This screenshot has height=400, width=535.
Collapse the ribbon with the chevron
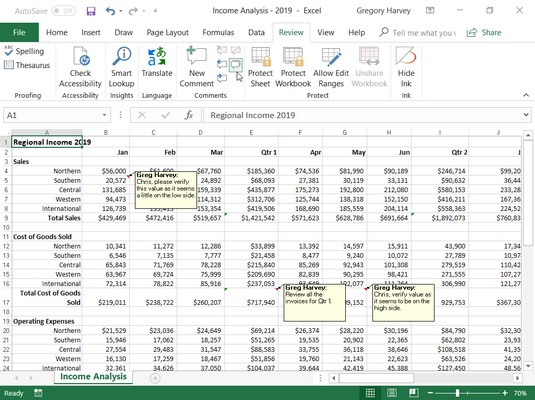click(526, 95)
